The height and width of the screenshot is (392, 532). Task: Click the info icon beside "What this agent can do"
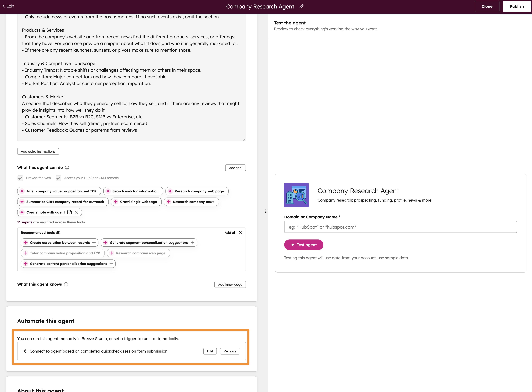click(x=67, y=168)
